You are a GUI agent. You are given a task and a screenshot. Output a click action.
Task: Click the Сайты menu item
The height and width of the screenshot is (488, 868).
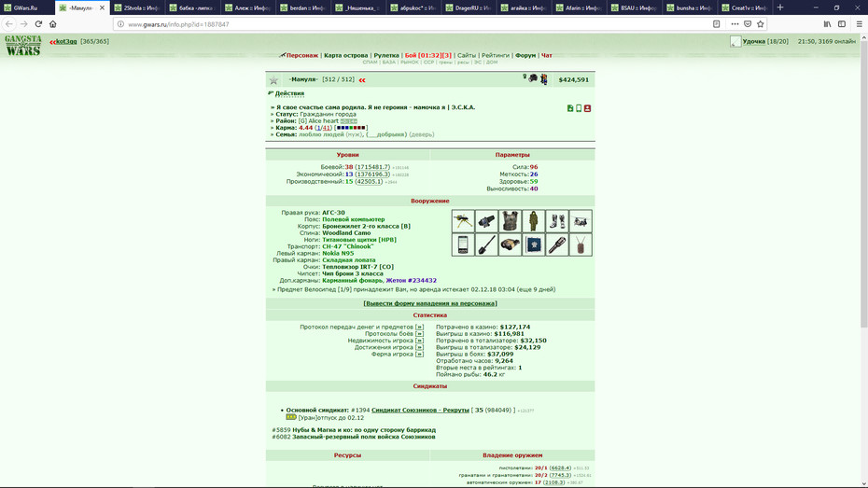467,55
